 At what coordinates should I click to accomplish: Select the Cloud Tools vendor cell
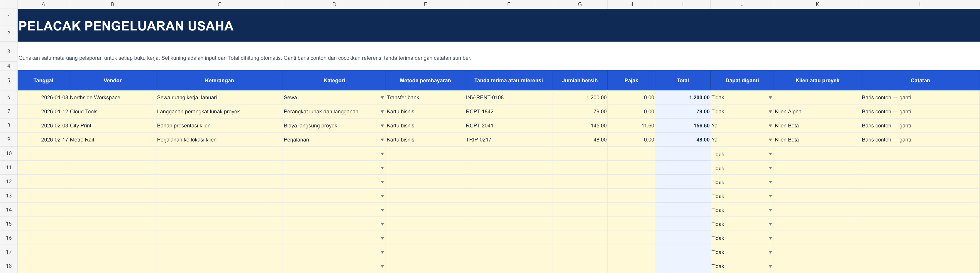[x=113, y=112]
